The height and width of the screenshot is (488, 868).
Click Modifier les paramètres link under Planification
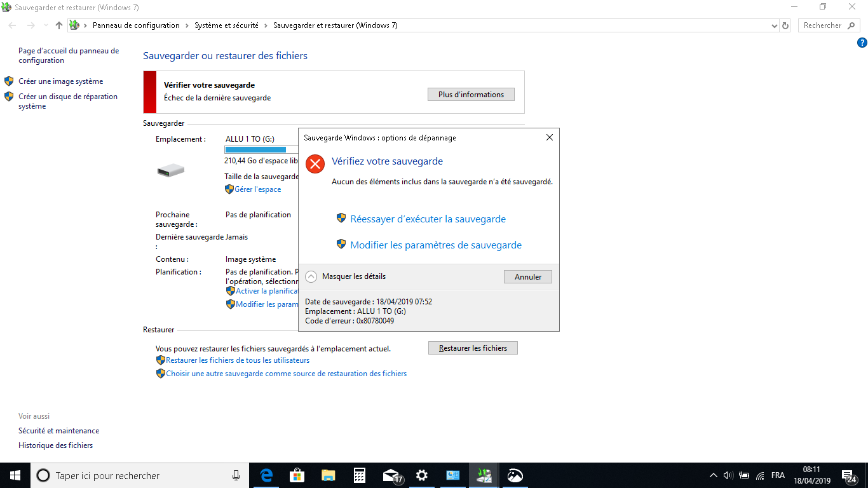pyautogui.click(x=268, y=304)
